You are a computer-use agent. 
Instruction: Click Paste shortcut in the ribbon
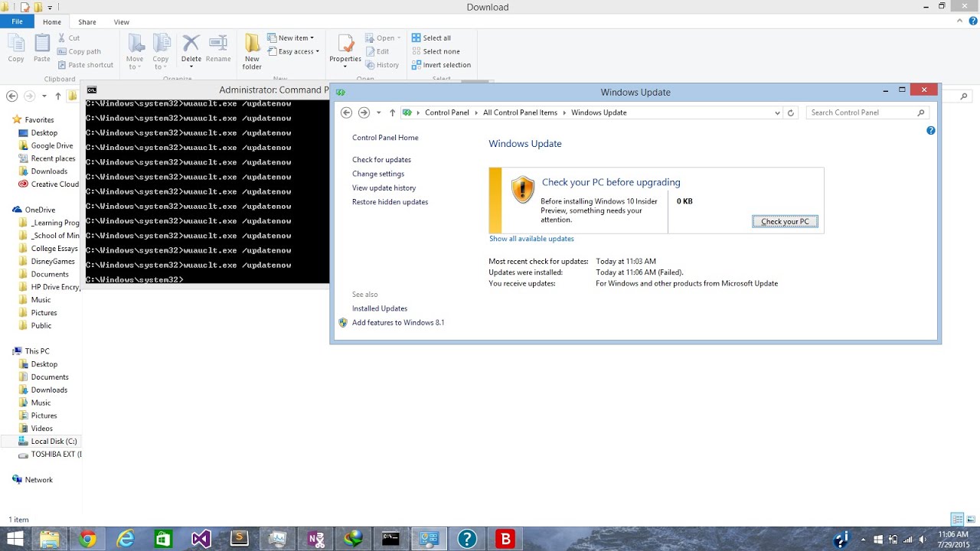tap(85, 65)
